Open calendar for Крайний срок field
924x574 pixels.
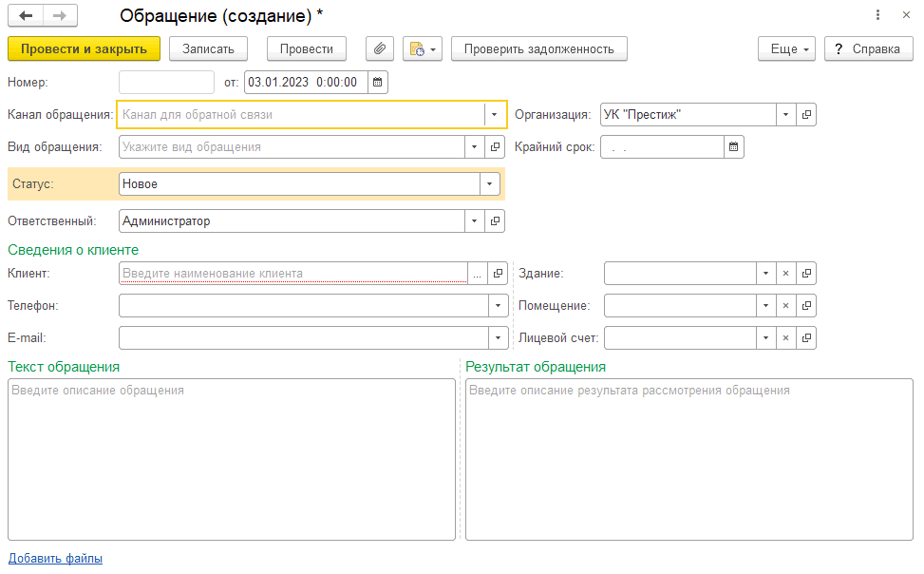pos(734,147)
